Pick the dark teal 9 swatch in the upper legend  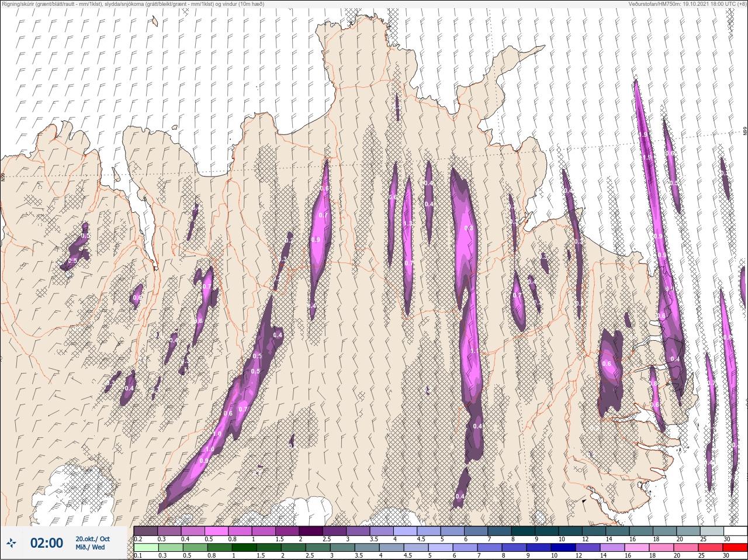547,531
